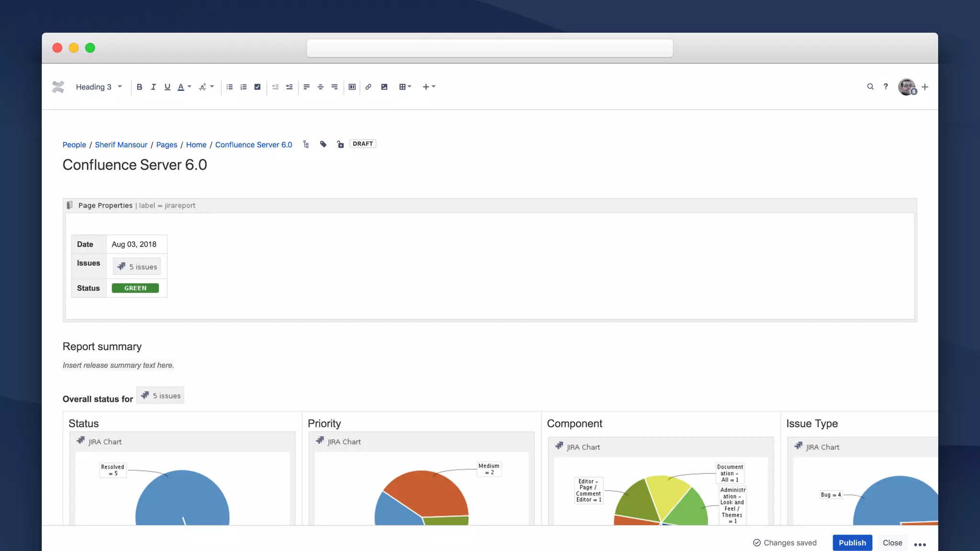Open the text color picker arrow
This screenshot has height=551, width=980.
[189, 87]
